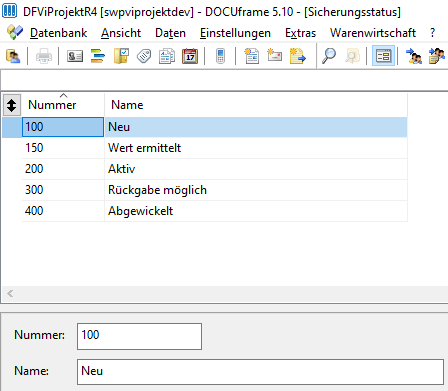Click the database users icon at toolbar start
448x391 pixels.
13,56
